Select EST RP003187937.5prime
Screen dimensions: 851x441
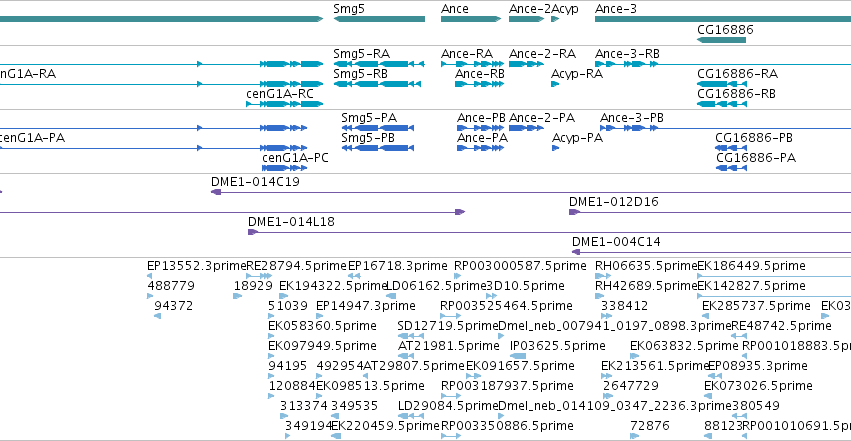point(507,386)
